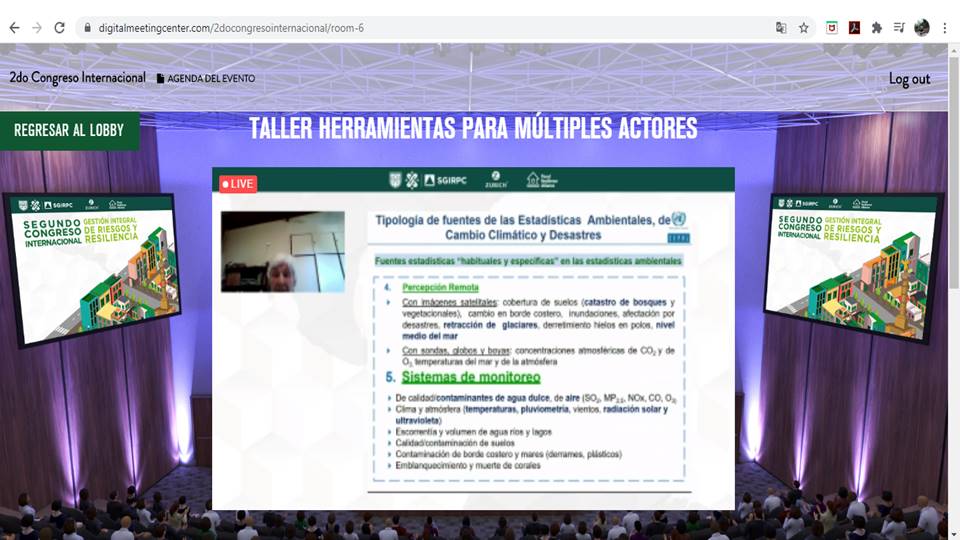
Task: Click the TALLER HERRAMIENTAS PARA MÚLTIPLES ACTORES heading
Action: (473, 129)
